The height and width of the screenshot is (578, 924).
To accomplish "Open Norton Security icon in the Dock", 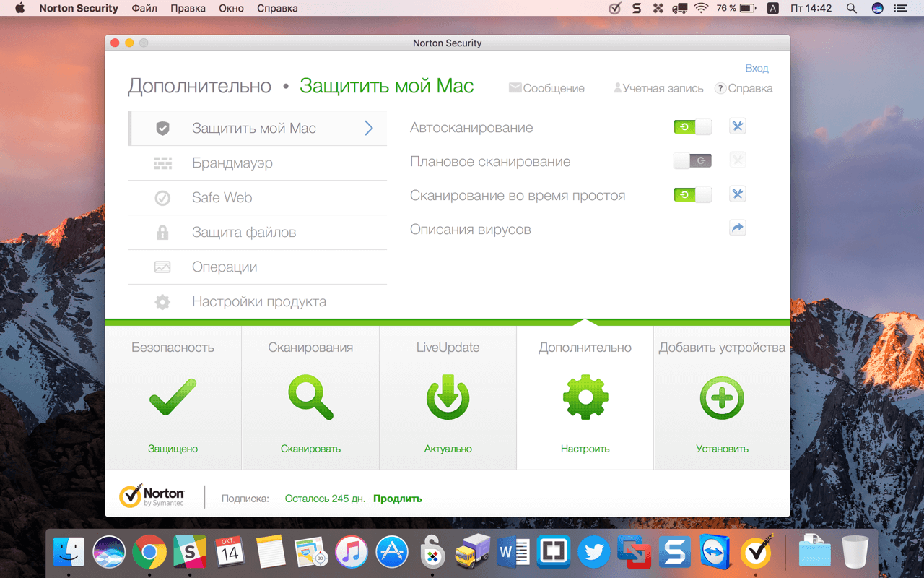I will click(x=757, y=553).
